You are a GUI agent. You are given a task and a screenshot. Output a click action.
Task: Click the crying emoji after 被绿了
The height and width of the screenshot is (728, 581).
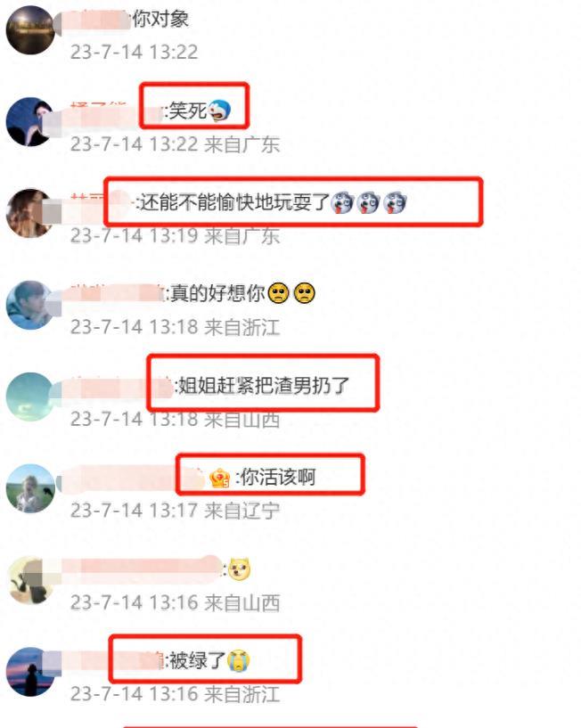click(238, 660)
